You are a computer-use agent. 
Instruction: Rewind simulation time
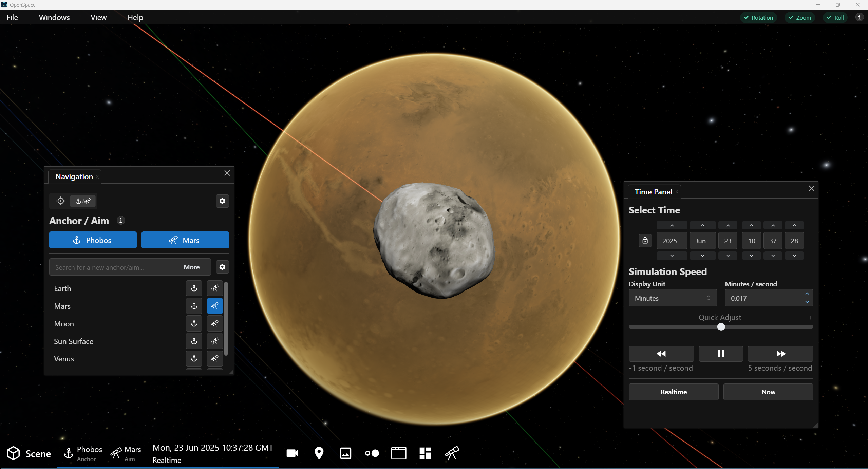pos(661,354)
